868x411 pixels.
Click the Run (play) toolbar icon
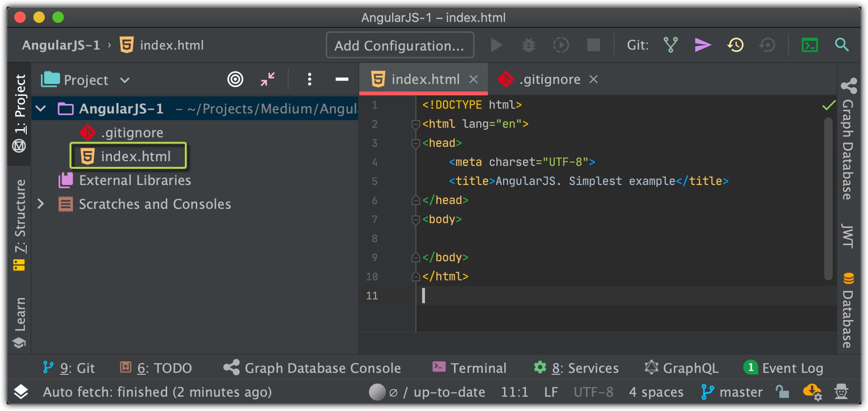496,45
